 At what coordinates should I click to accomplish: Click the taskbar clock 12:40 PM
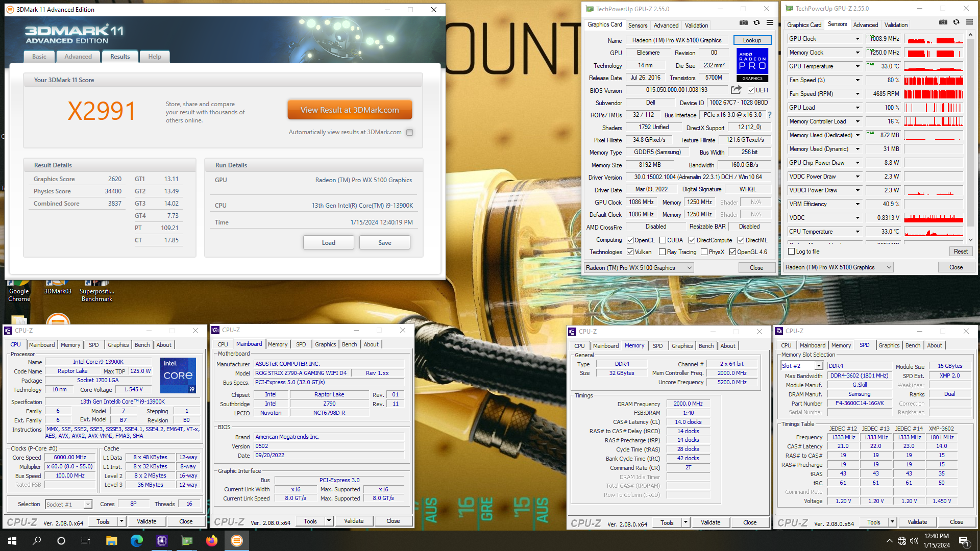[x=937, y=536]
